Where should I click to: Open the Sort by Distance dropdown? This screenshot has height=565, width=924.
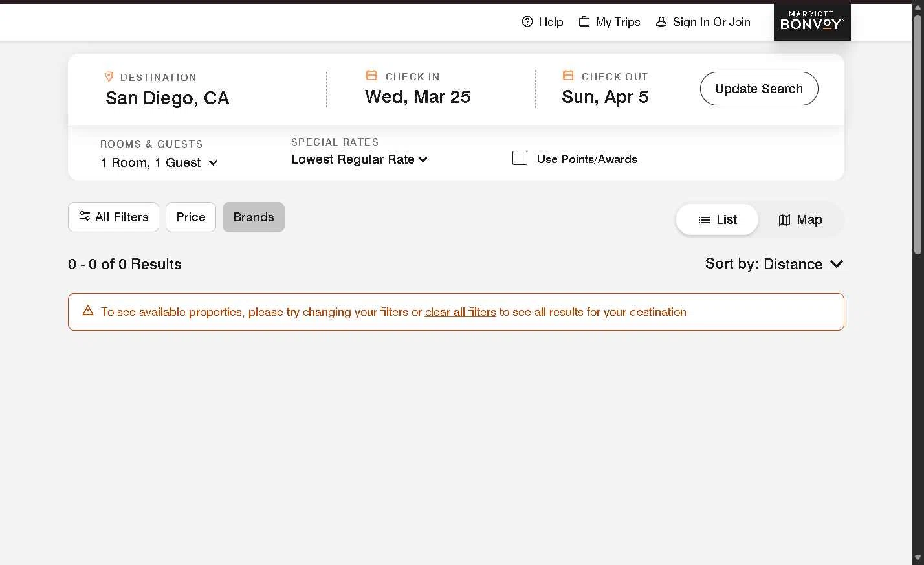(774, 264)
